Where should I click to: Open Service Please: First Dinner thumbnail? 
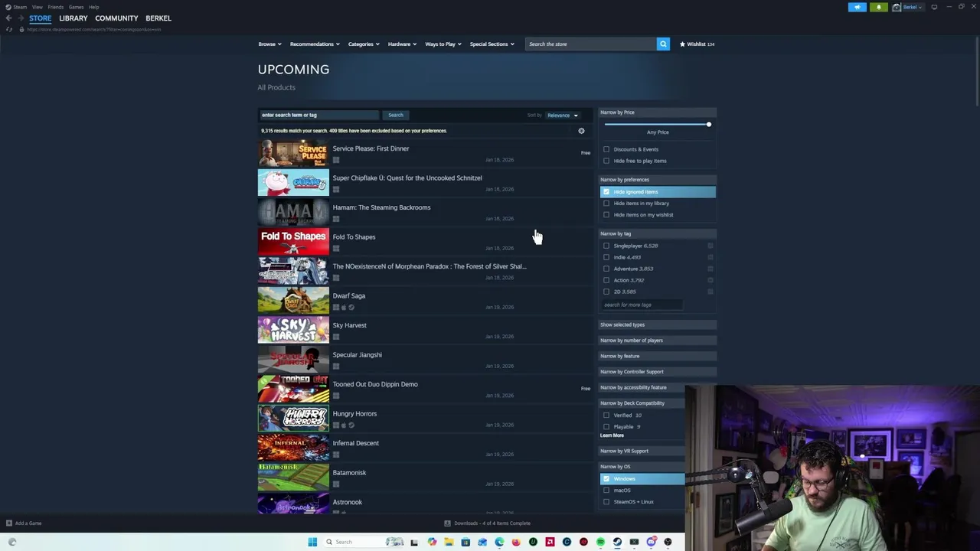tap(293, 154)
